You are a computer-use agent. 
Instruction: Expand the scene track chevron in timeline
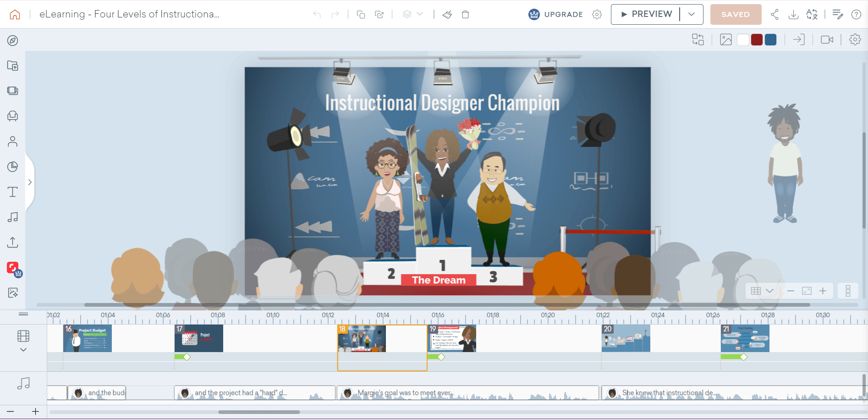pyautogui.click(x=23, y=350)
